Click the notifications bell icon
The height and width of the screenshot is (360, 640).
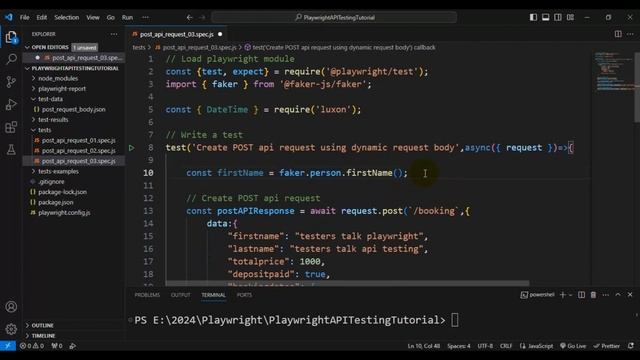(x=631, y=346)
